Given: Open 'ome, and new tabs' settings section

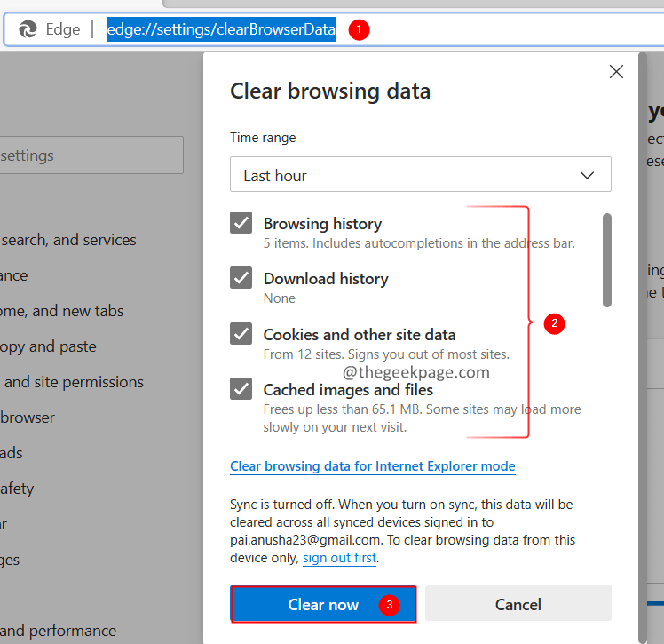Looking at the screenshot, I should coord(62,311).
